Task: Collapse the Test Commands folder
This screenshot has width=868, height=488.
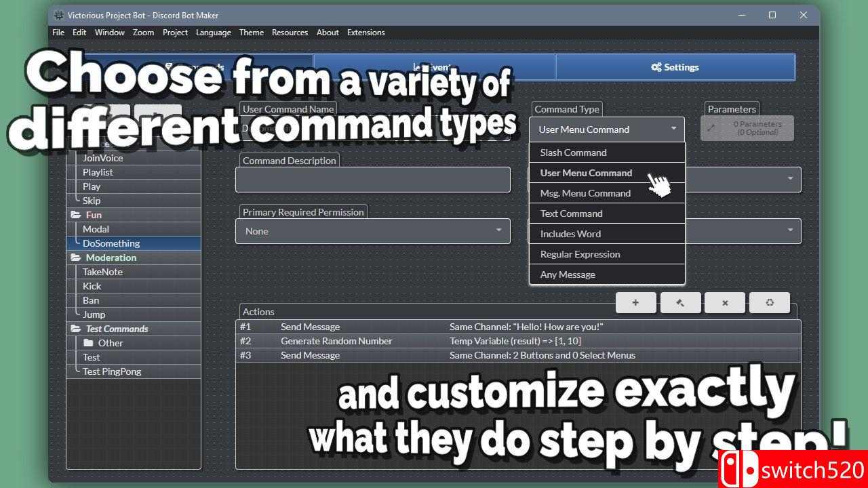Action: click(75, 329)
